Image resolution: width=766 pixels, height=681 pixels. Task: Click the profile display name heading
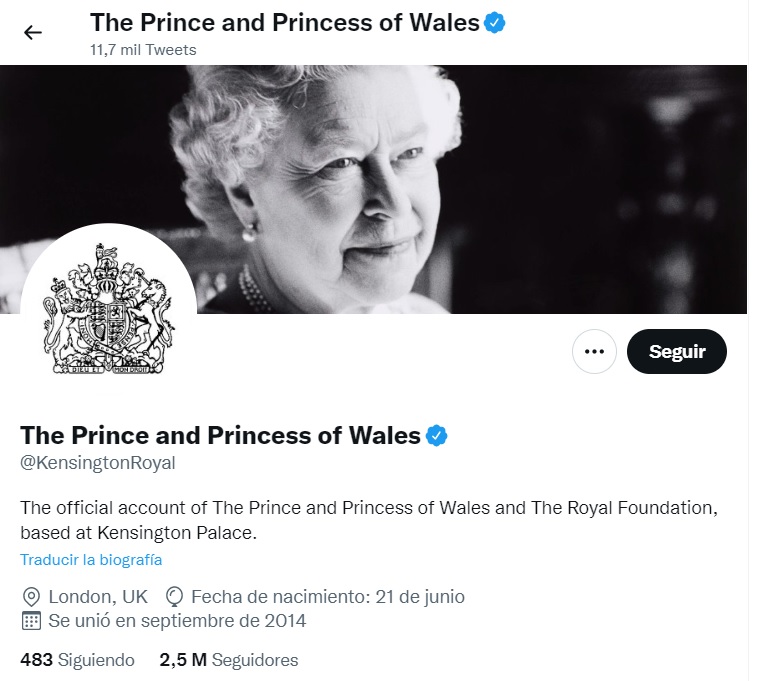point(220,436)
